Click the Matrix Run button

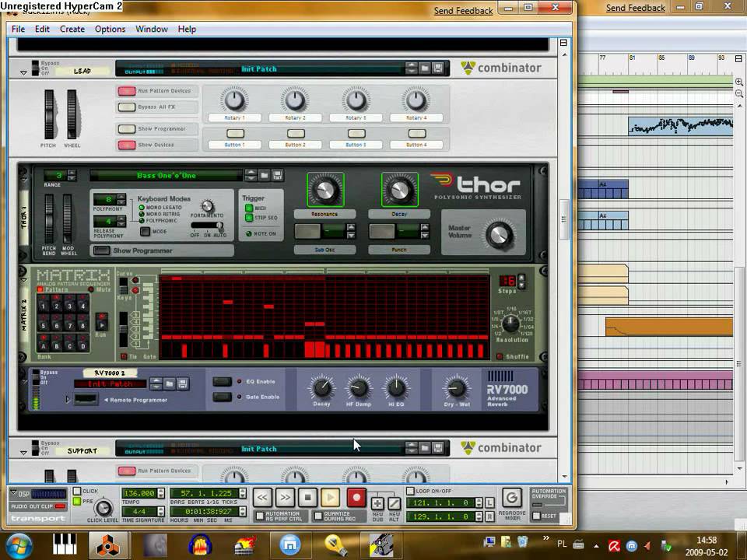[x=101, y=325]
